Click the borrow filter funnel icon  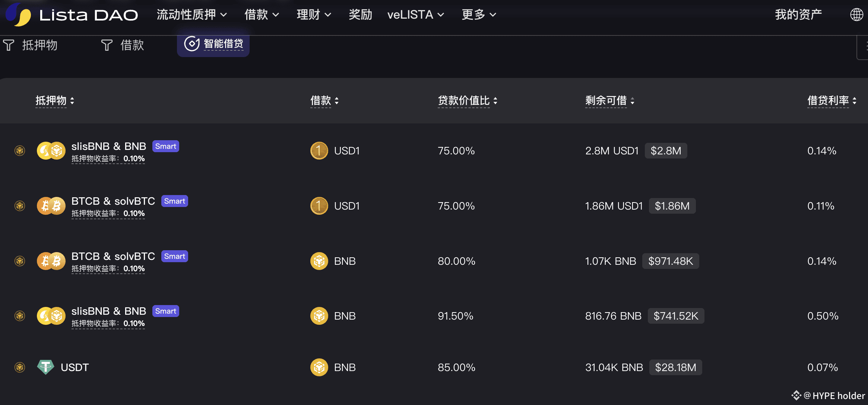(x=107, y=45)
